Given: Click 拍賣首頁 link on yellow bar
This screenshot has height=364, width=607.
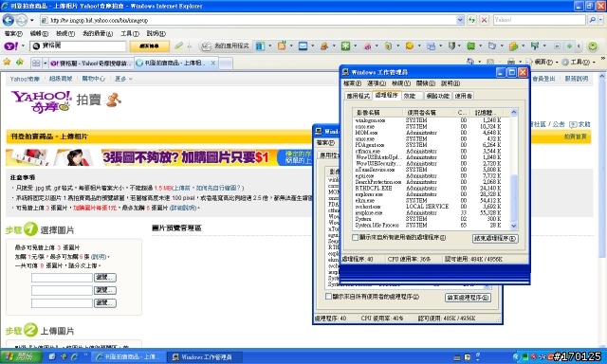Looking at the screenshot, I should (x=576, y=136).
